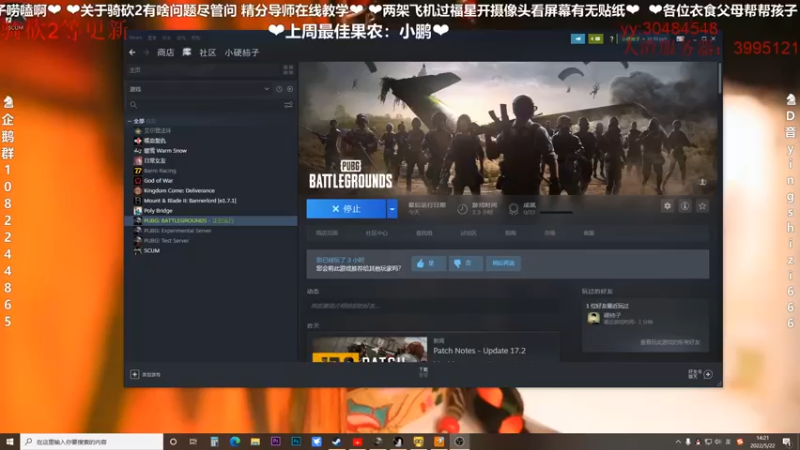Collapse the 全部 game list

click(x=130, y=121)
